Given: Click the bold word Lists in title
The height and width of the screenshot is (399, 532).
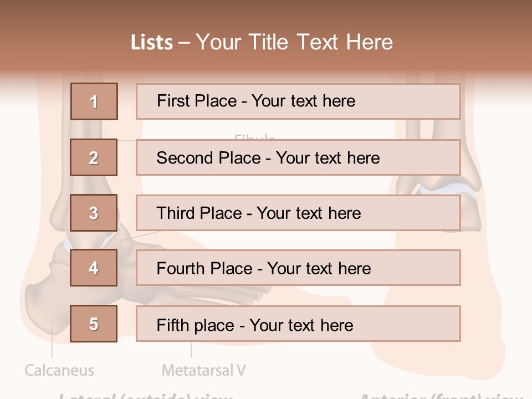Looking at the screenshot, I should pos(151,43).
